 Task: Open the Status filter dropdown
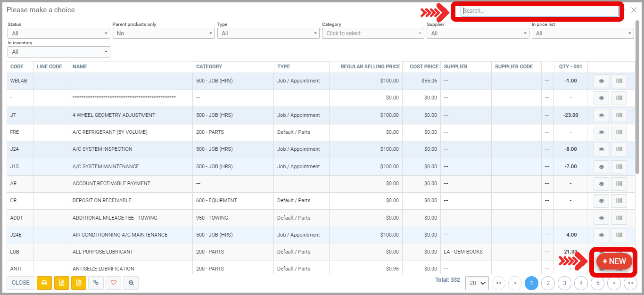click(59, 33)
